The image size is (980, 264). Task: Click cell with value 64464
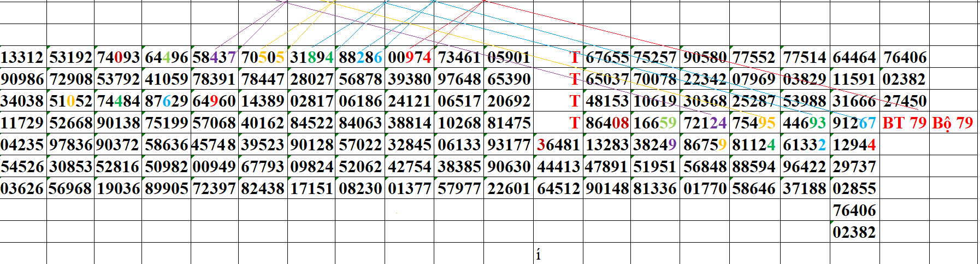pyautogui.click(x=854, y=57)
